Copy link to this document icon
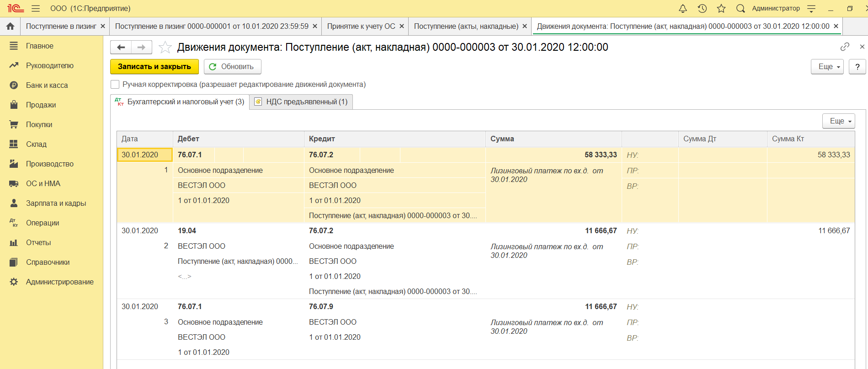The width and height of the screenshot is (868, 369). coord(845,47)
